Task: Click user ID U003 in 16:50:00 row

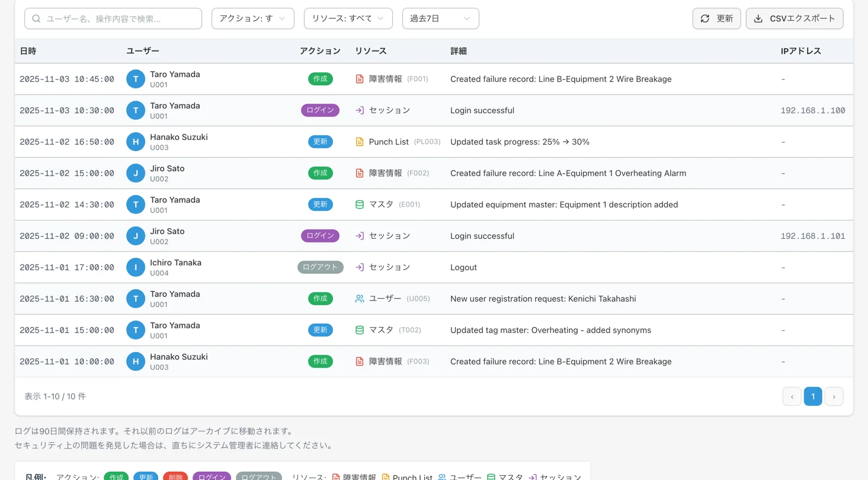Action: click(x=159, y=148)
